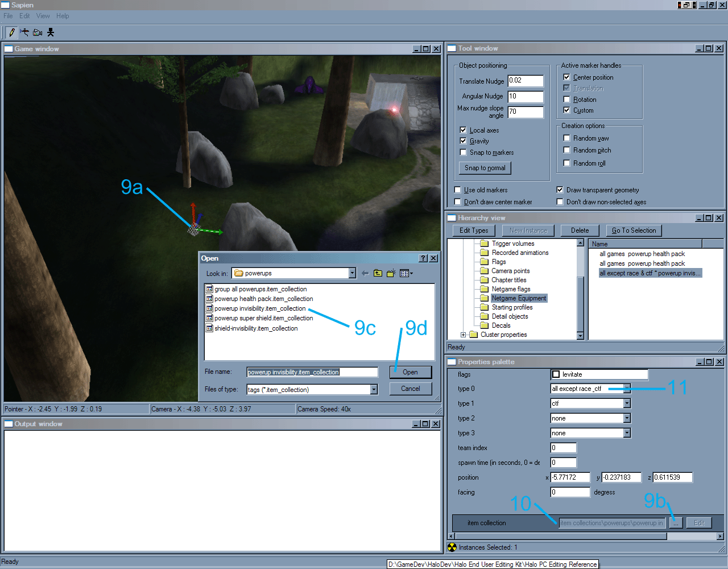Enable Random pitch creation option
728x569 pixels.
(x=566, y=150)
